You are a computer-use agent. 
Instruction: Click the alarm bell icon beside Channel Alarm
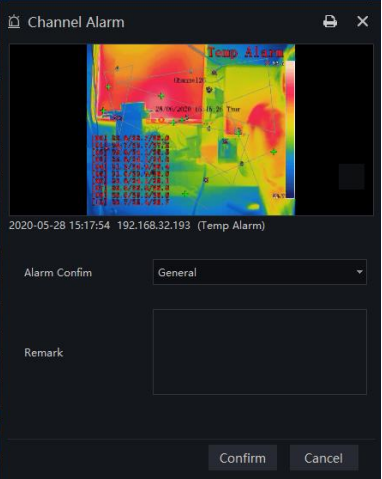14,22
